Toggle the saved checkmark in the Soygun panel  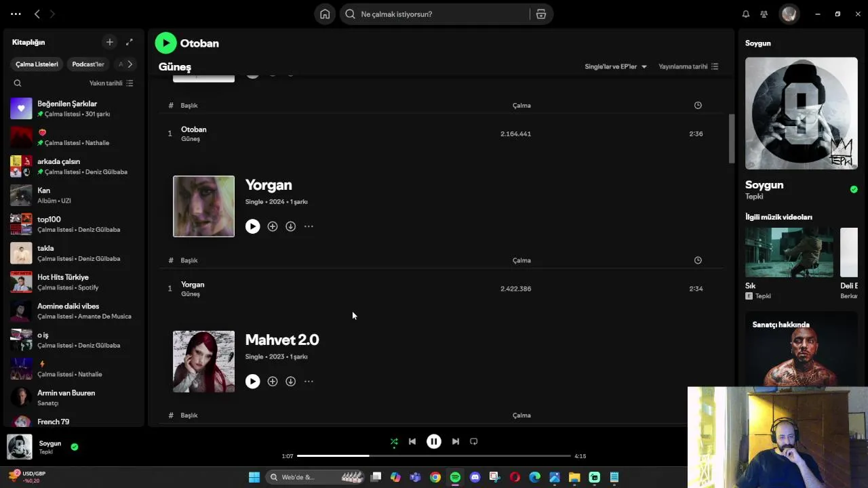point(854,189)
